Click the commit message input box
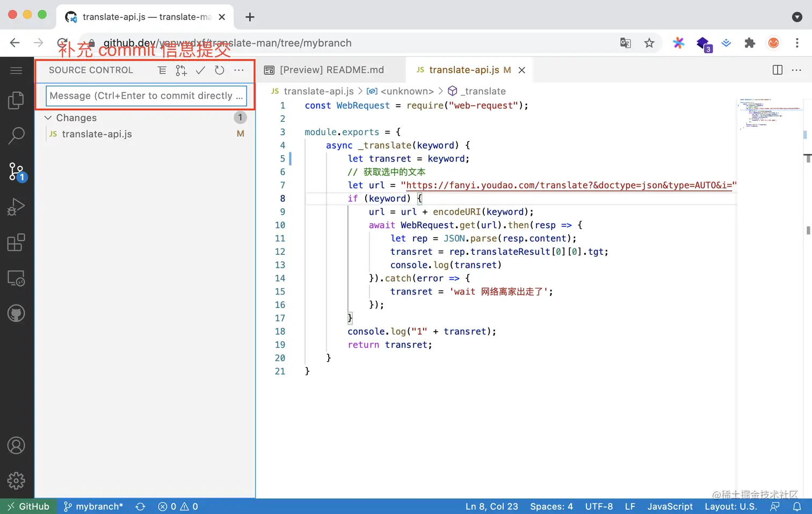Image resolution: width=812 pixels, height=514 pixels. [146, 96]
